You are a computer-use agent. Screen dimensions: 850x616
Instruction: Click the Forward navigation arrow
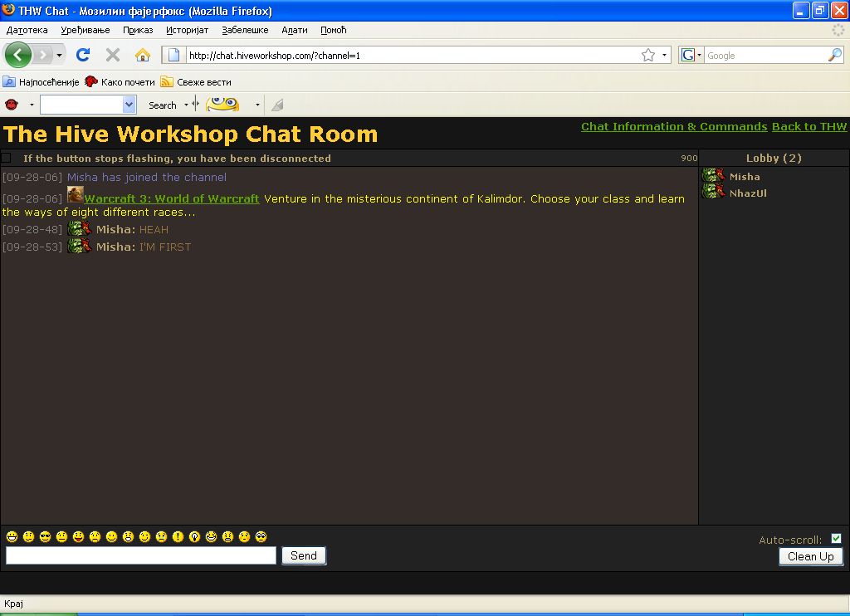tap(43, 55)
